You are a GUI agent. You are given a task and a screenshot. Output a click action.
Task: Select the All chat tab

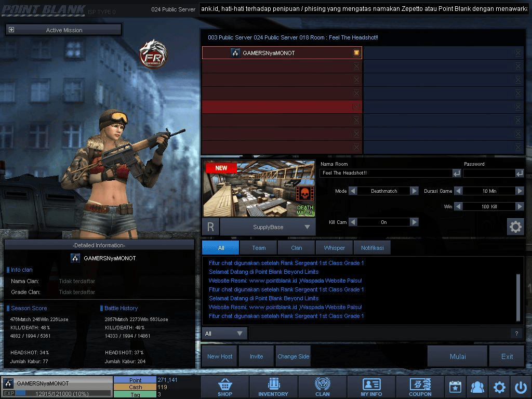pyautogui.click(x=221, y=248)
